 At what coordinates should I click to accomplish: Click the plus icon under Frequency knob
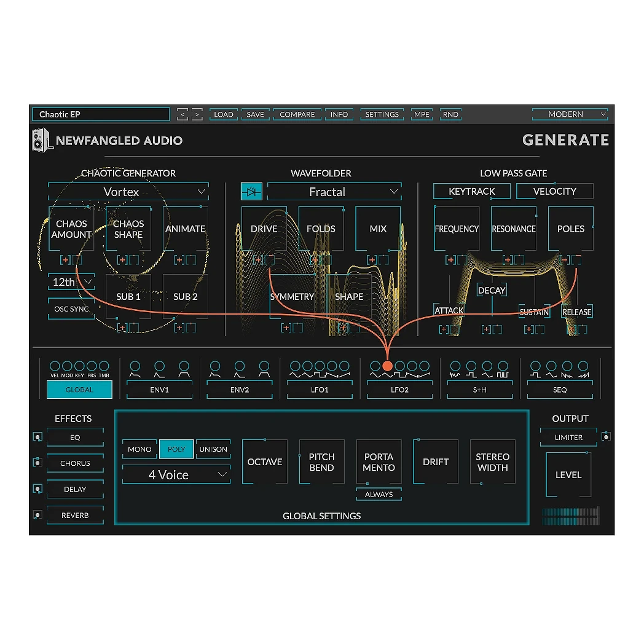tap(450, 260)
